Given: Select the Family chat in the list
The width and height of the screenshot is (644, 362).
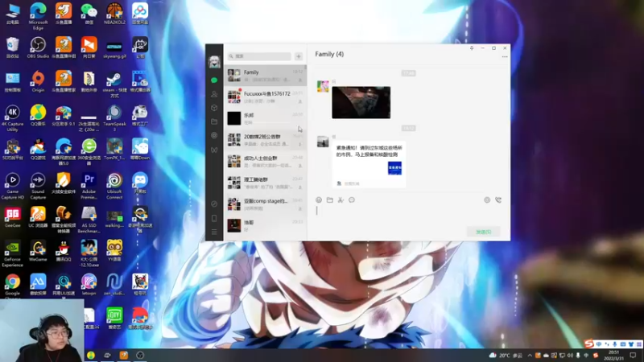Looking at the screenshot, I should pyautogui.click(x=266, y=76).
